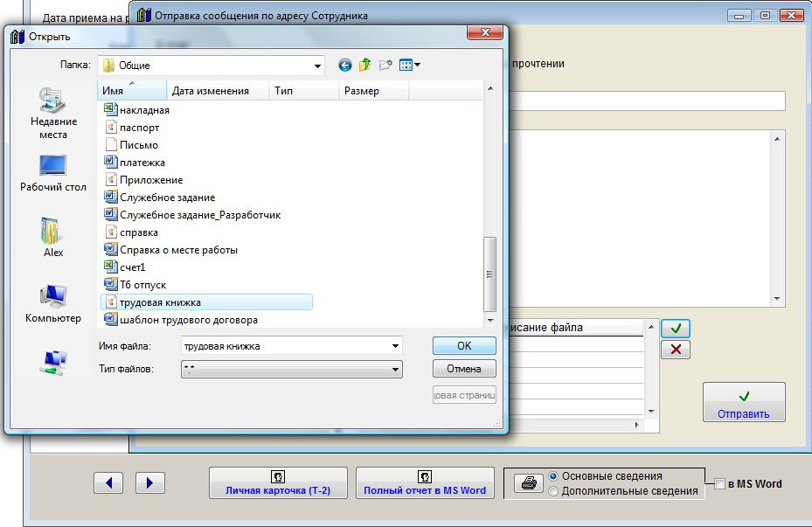
Task: Enable the в MS Word checkbox
Action: [x=719, y=484]
